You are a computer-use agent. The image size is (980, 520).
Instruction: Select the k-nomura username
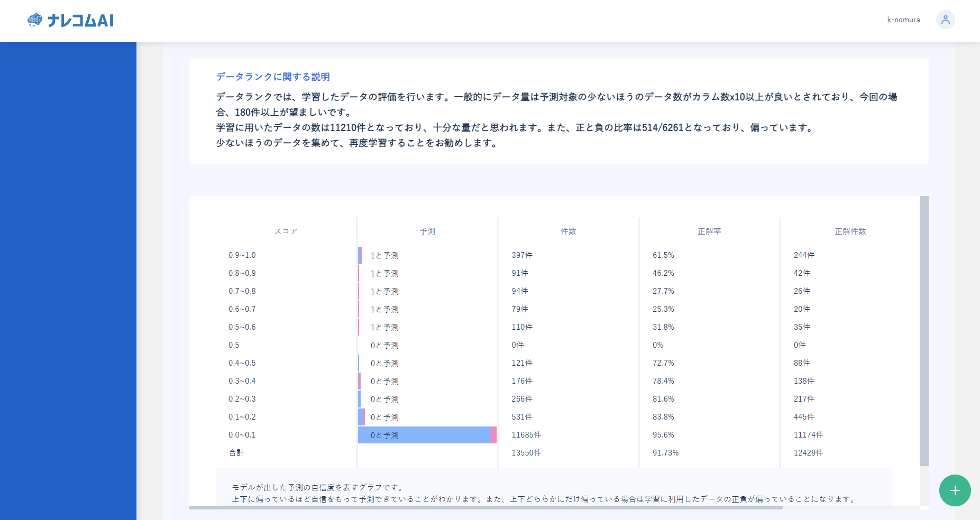(x=903, y=20)
